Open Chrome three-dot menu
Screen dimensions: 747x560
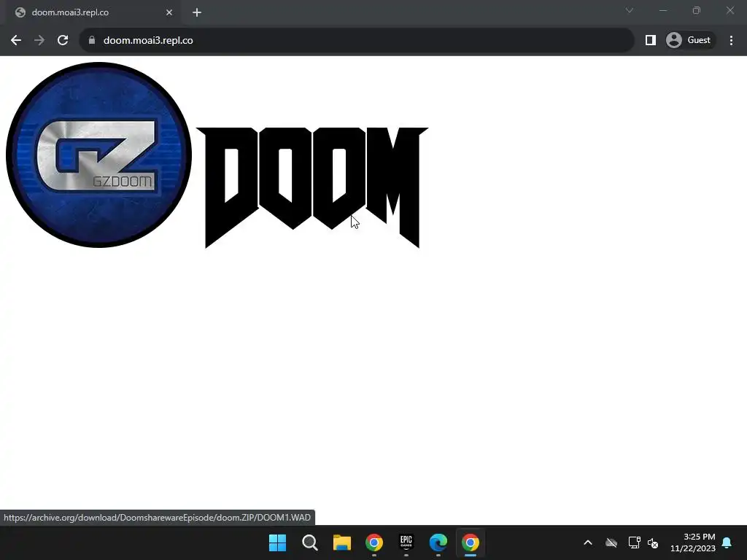(731, 41)
